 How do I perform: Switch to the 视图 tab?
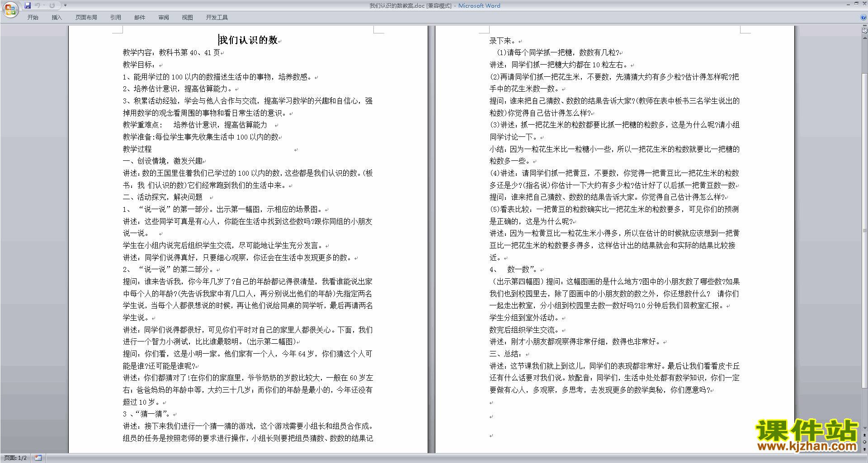tap(188, 17)
